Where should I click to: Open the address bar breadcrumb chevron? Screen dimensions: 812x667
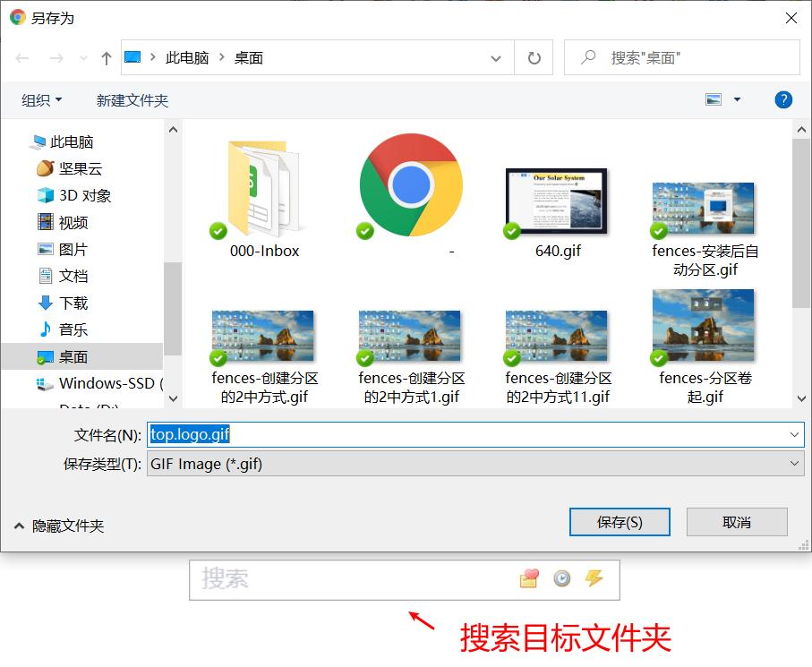point(495,56)
